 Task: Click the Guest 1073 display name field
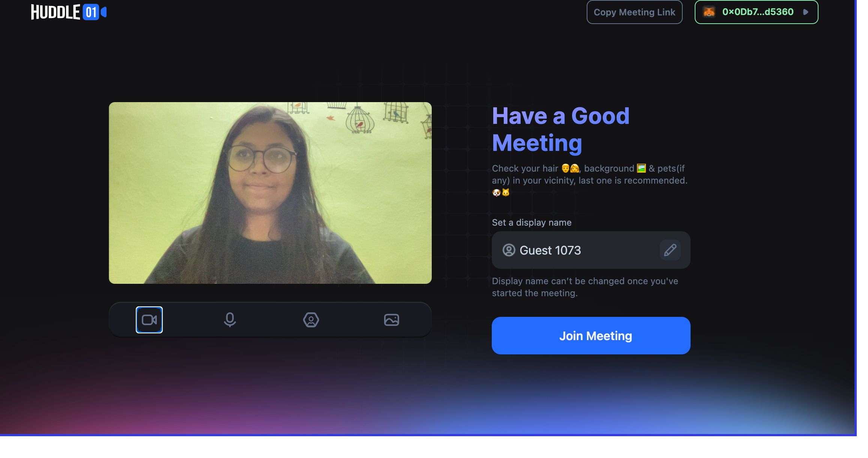(591, 250)
